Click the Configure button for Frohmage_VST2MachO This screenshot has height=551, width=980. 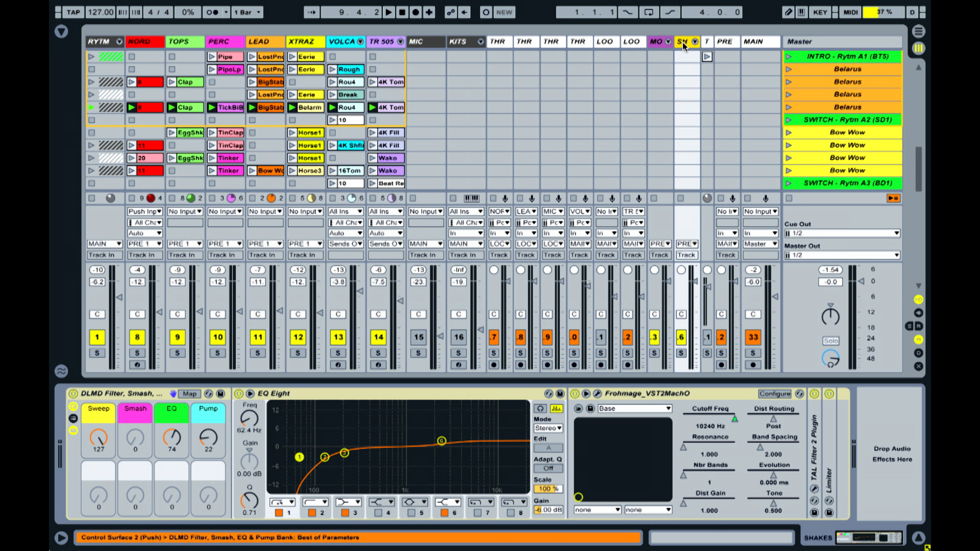tap(772, 393)
